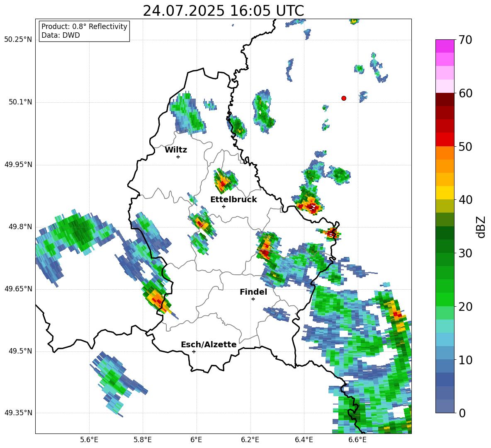Click the title 24.07.2025 16:05 UTC
Image resolution: width=491 pixels, height=448 pixels.
[x=223, y=11]
